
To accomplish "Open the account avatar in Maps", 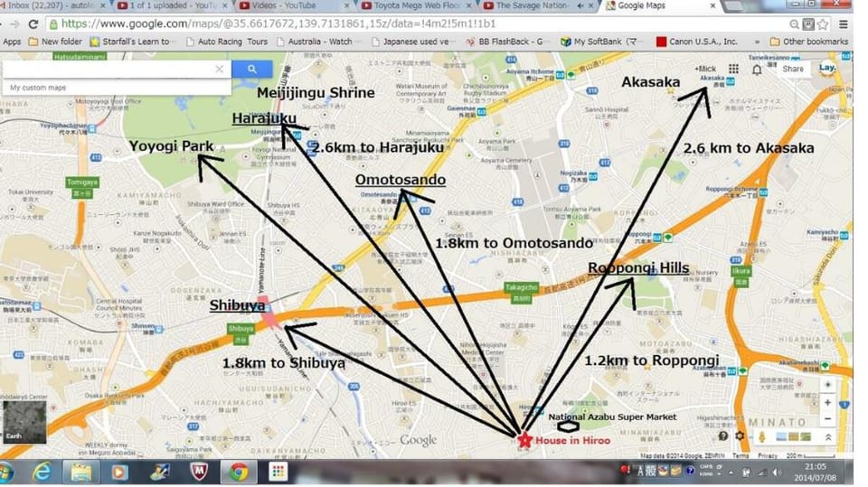I will point(827,68).
